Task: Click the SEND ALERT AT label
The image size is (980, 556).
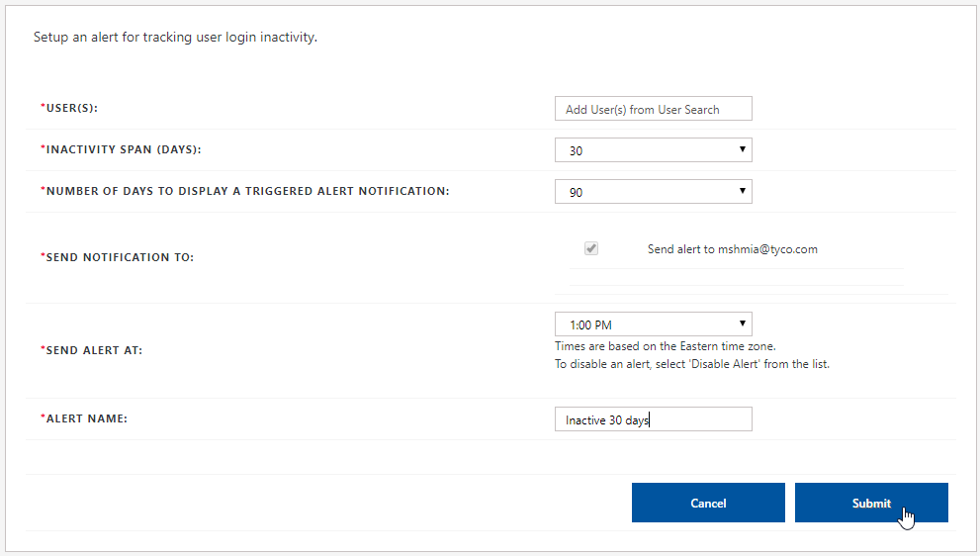Action: 94,350
